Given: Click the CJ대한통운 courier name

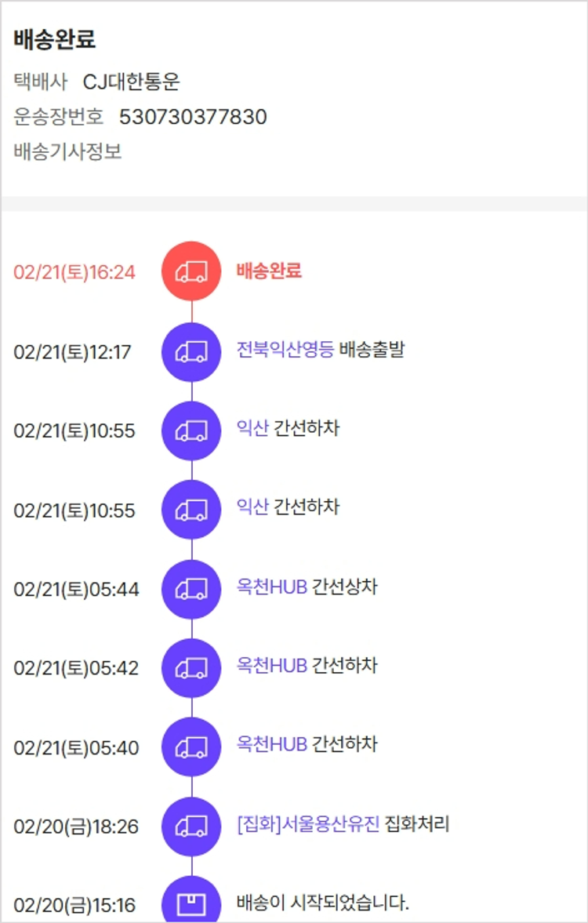Looking at the screenshot, I should pyautogui.click(x=132, y=82).
